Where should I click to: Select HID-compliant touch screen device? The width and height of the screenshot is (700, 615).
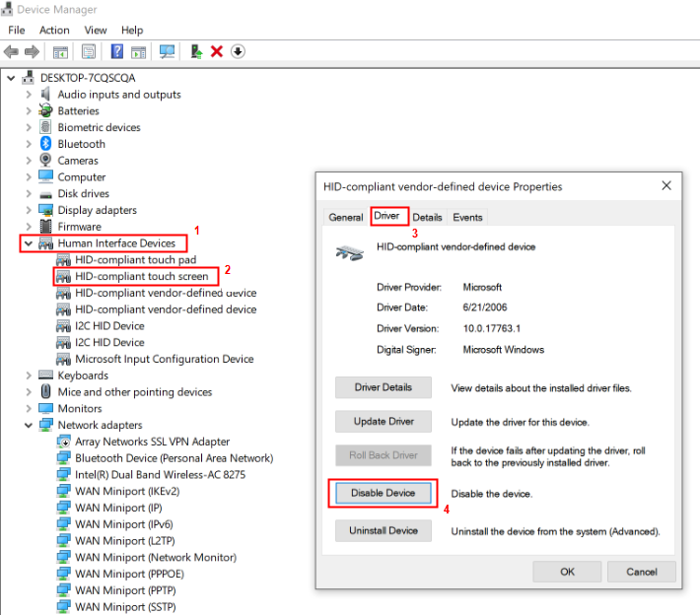coord(141,276)
